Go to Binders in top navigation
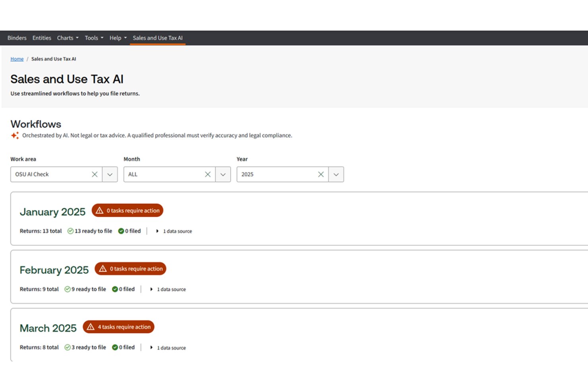Image resolution: width=588 pixels, height=392 pixels. click(17, 38)
